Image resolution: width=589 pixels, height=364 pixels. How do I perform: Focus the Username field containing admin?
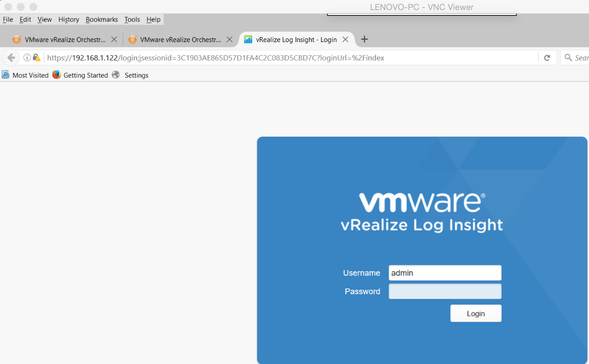(x=445, y=273)
